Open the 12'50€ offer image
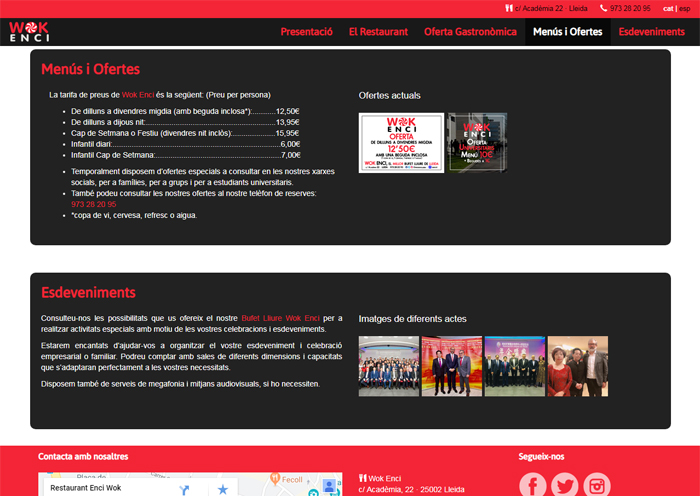This screenshot has height=496, width=700. coord(401,143)
